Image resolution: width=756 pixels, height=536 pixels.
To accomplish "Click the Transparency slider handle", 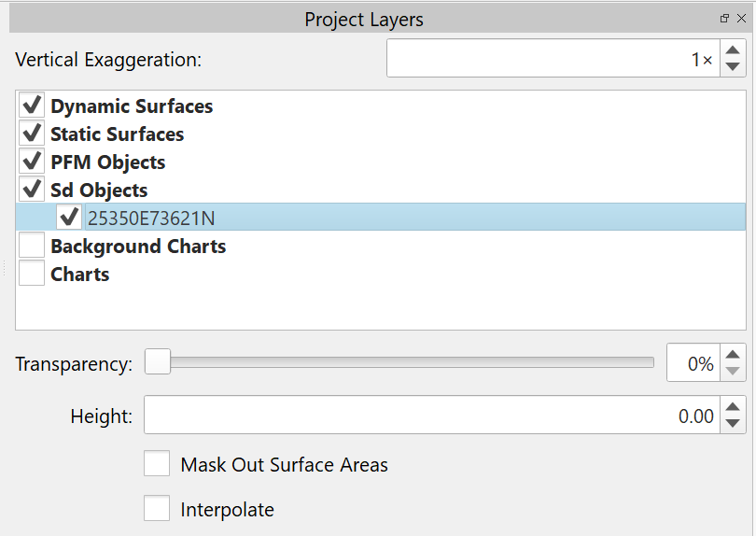I will (158, 361).
